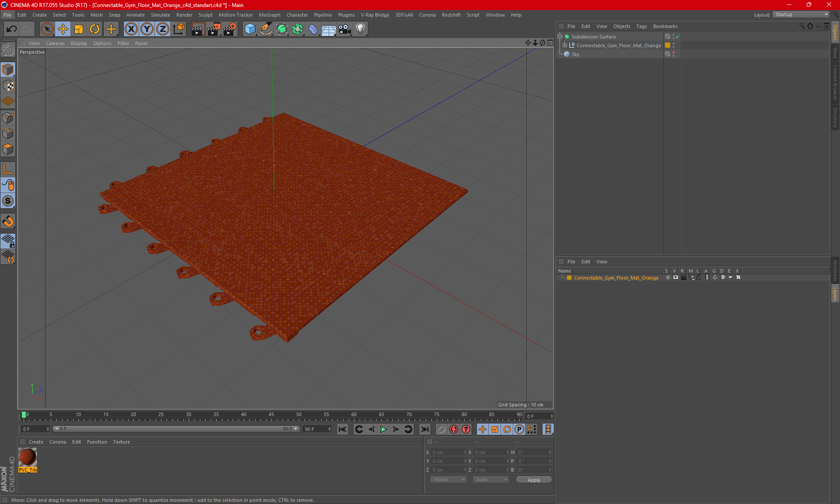This screenshot has height=504, width=840.
Task: Activate the Rotate tool
Action: point(94,29)
